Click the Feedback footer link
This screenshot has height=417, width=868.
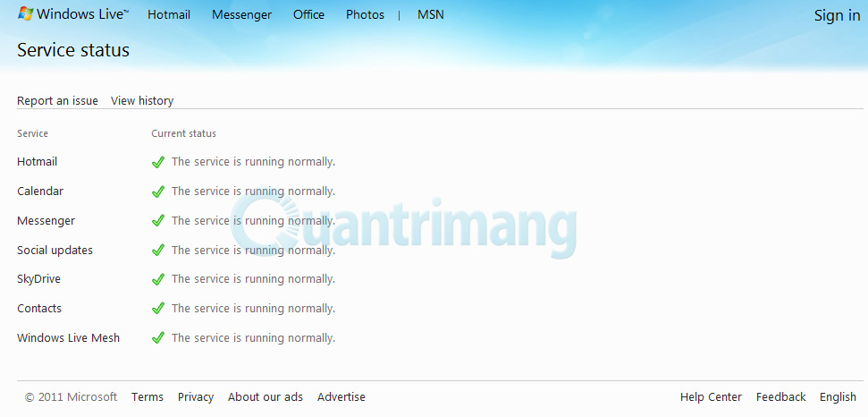point(781,397)
